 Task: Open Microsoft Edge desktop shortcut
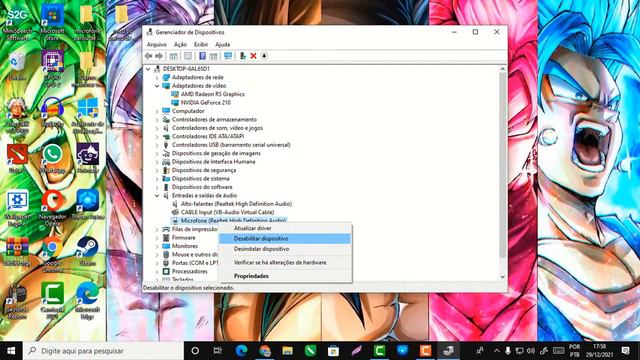pyautogui.click(x=87, y=301)
